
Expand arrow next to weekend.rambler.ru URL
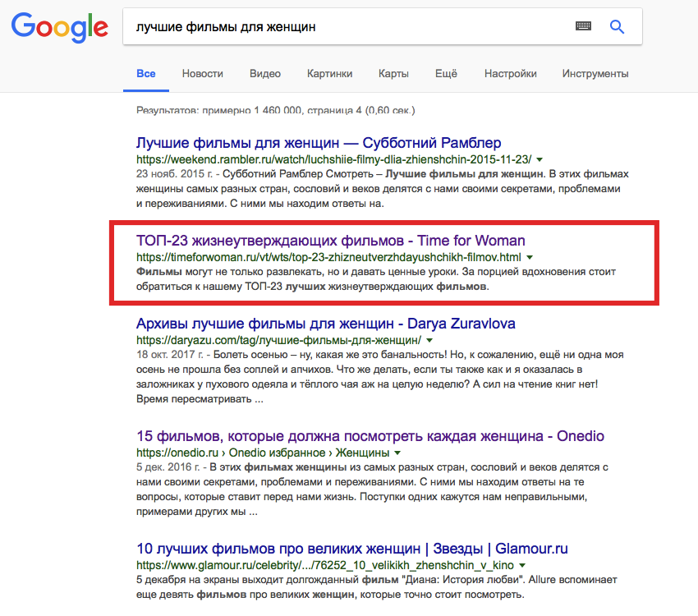pyautogui.click(x=540, y=159)
